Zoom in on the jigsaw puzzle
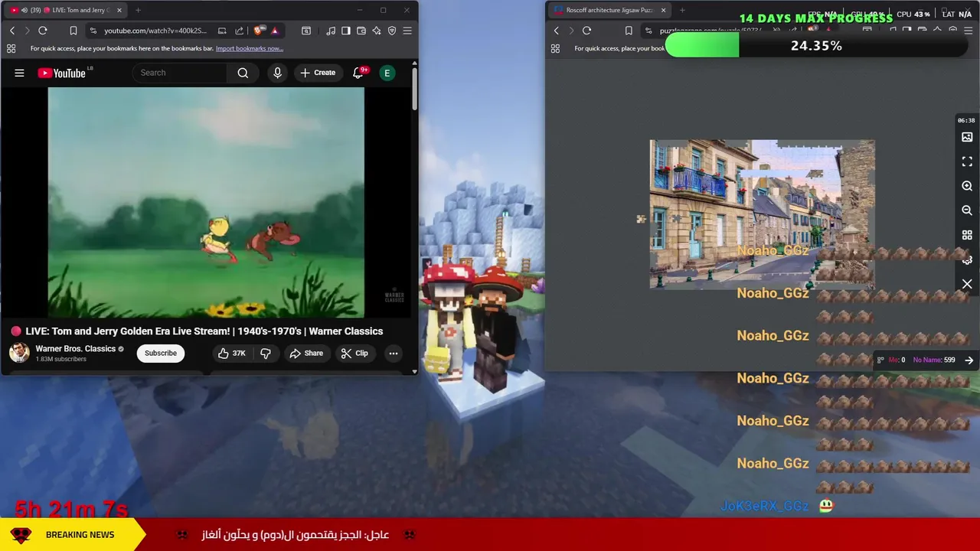 click(967, 186)
